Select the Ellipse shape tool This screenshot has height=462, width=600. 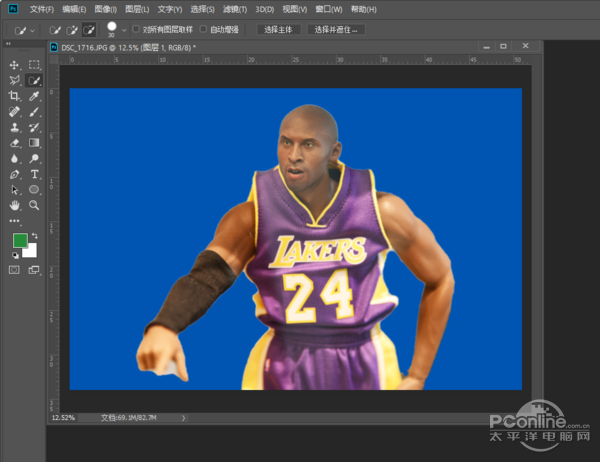(34, 190)
